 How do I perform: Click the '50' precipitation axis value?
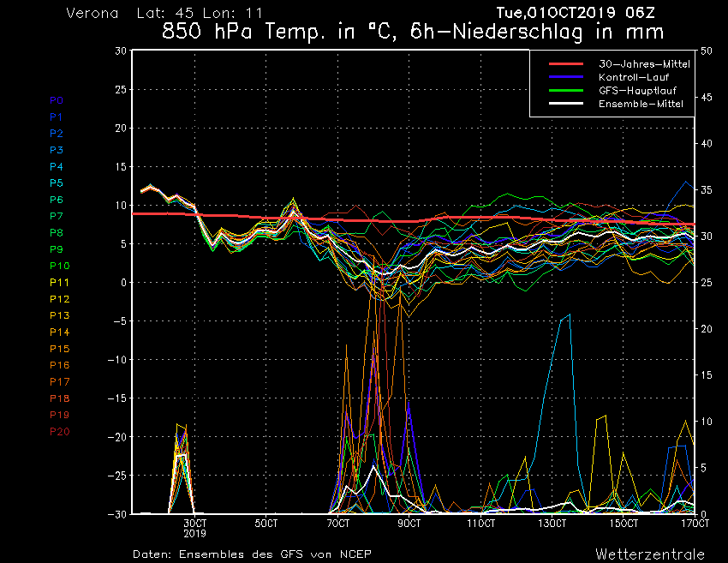point(707,51)
